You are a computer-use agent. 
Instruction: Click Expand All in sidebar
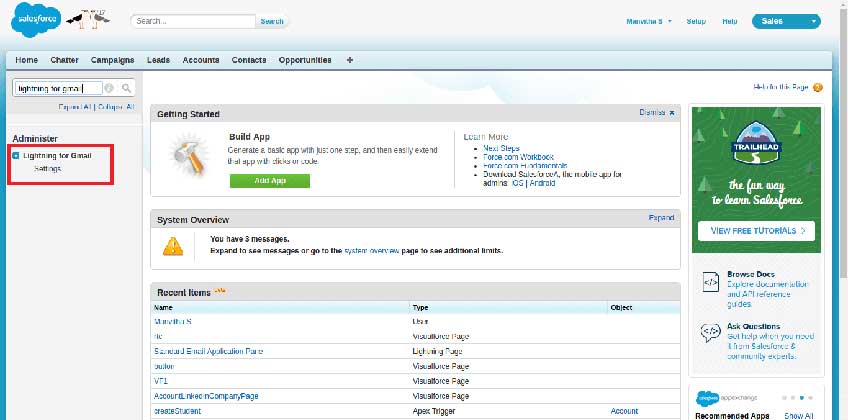(x=75, y=107)
